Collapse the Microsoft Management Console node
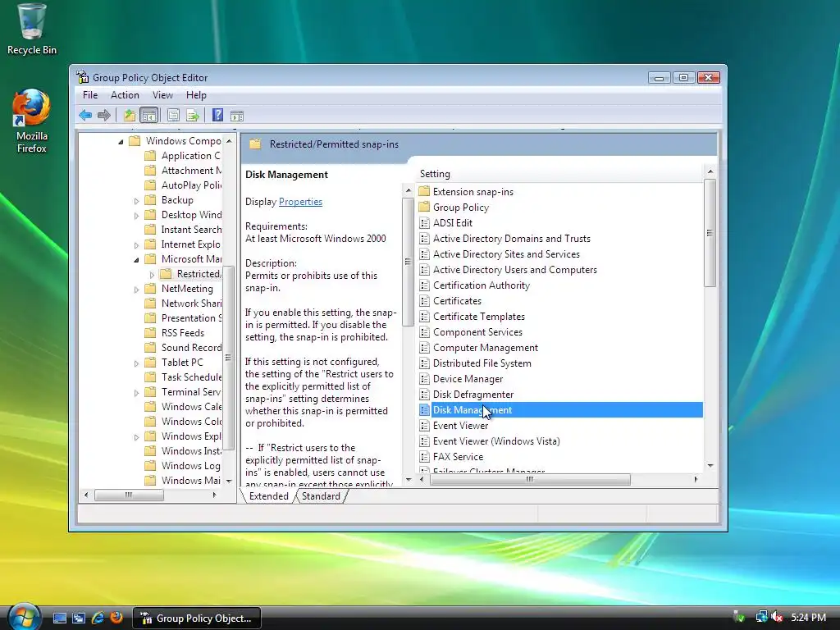Image resolution: width=840 pixels, height=630 pixels. click(136, 260)
